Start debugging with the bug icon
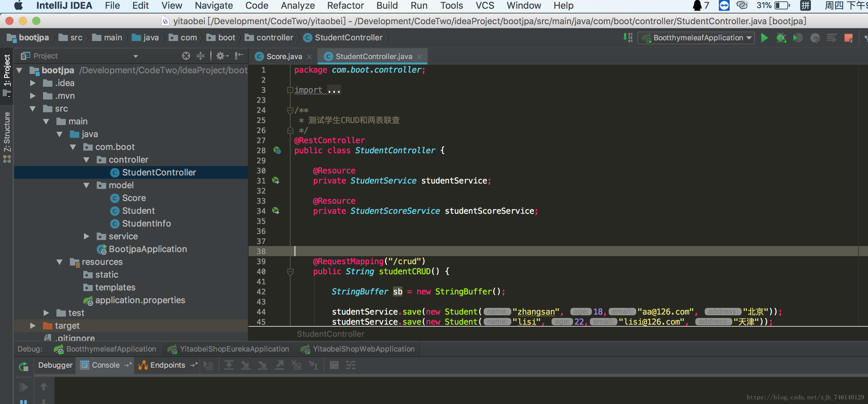 781,38
